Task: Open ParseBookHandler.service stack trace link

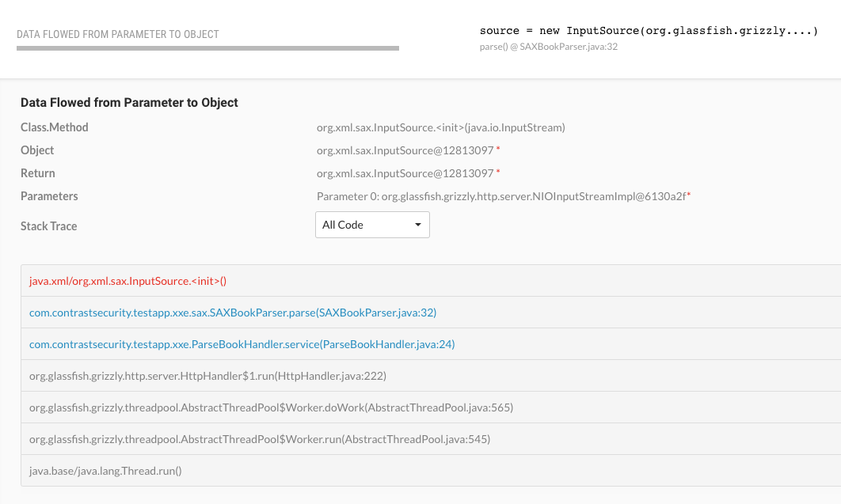Action: pyautogui.click(x=242, y=344)
